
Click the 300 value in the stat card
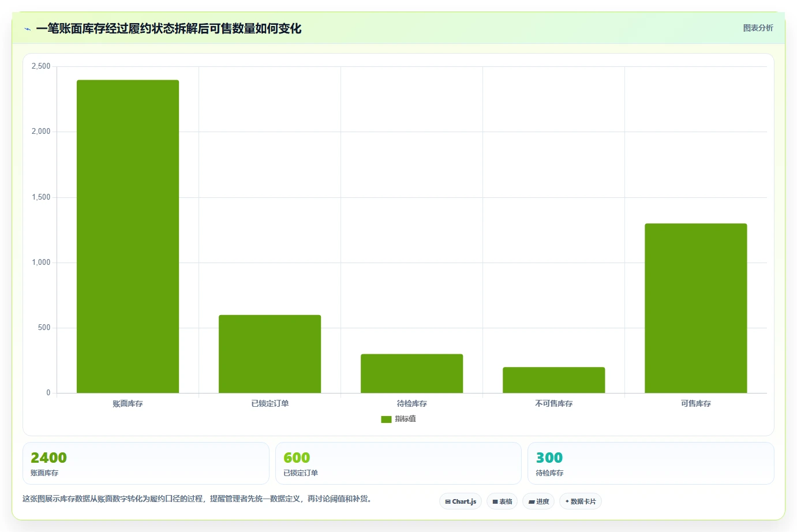549,458
